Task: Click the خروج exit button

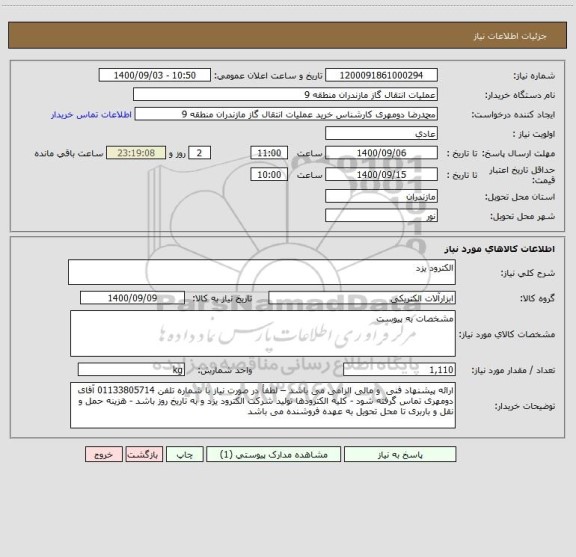Action: click(104, 454)
